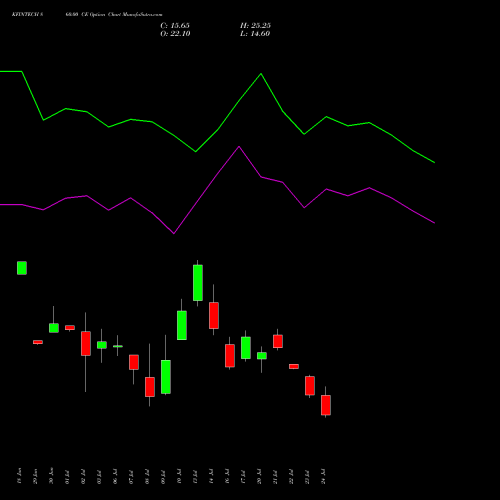Select the 30 Jun date label
This screenshot has height=500, width=500.
[51, 476]
